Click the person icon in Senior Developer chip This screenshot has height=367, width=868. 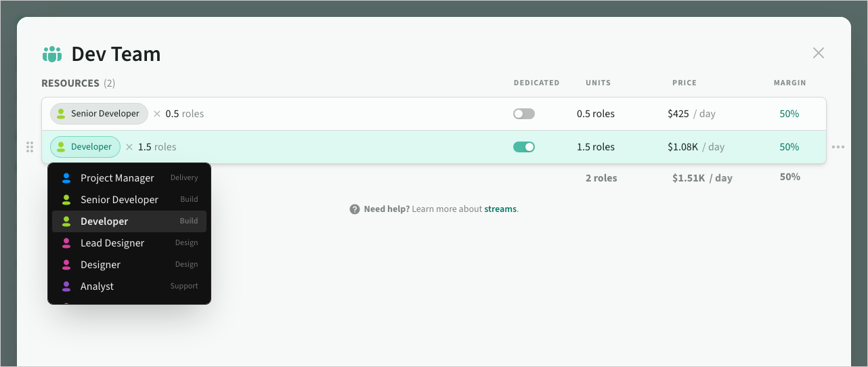(61, 114)
